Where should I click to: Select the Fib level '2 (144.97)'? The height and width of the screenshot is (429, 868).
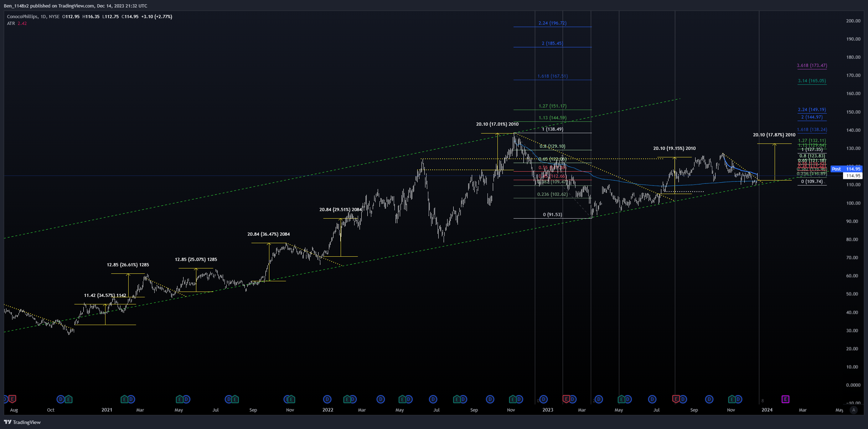pos(812,117)
